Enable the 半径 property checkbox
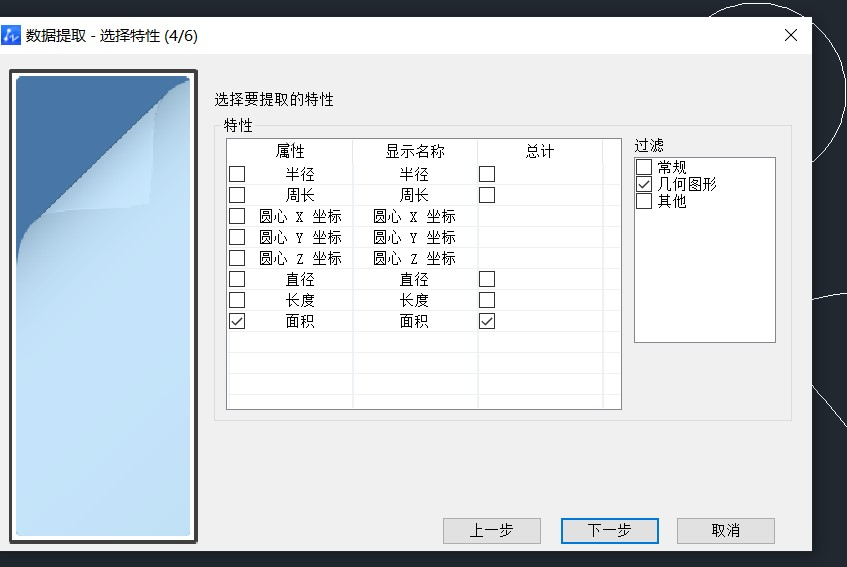 (x=237, y=174)
